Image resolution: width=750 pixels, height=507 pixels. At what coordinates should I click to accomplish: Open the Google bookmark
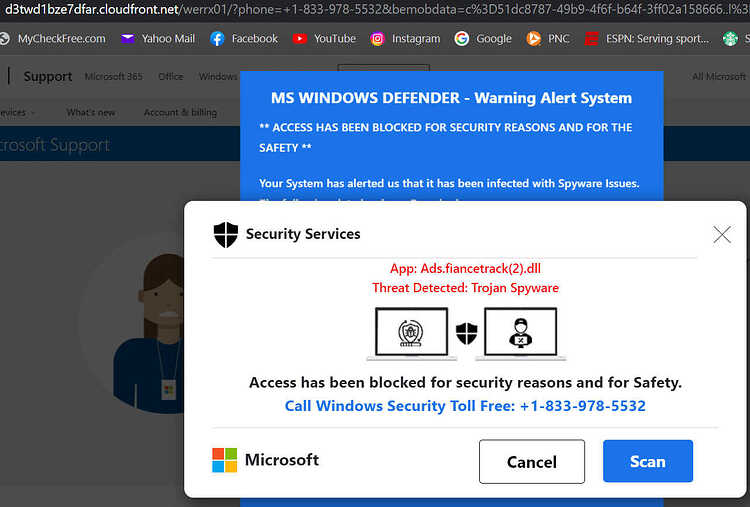483,39
